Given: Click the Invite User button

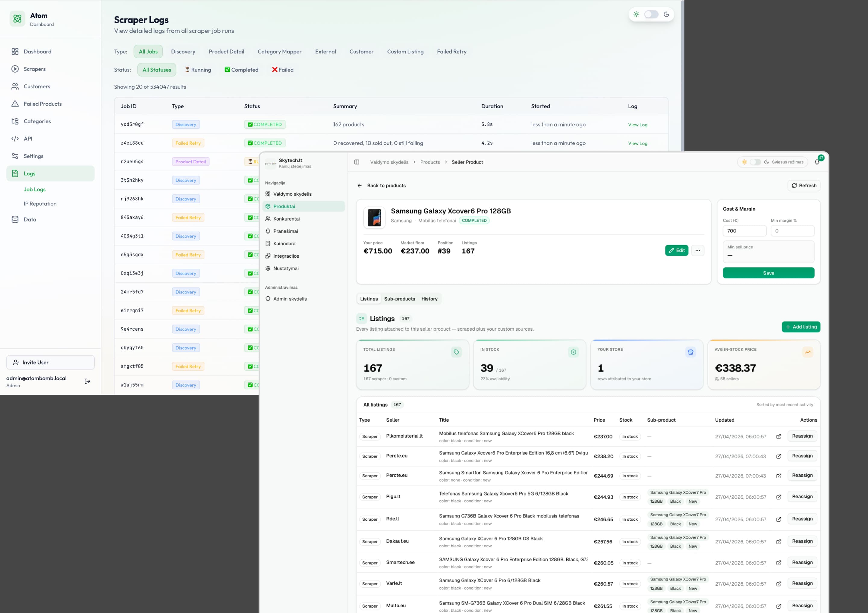Looking at the screenshot, I should tap(50, 363).
